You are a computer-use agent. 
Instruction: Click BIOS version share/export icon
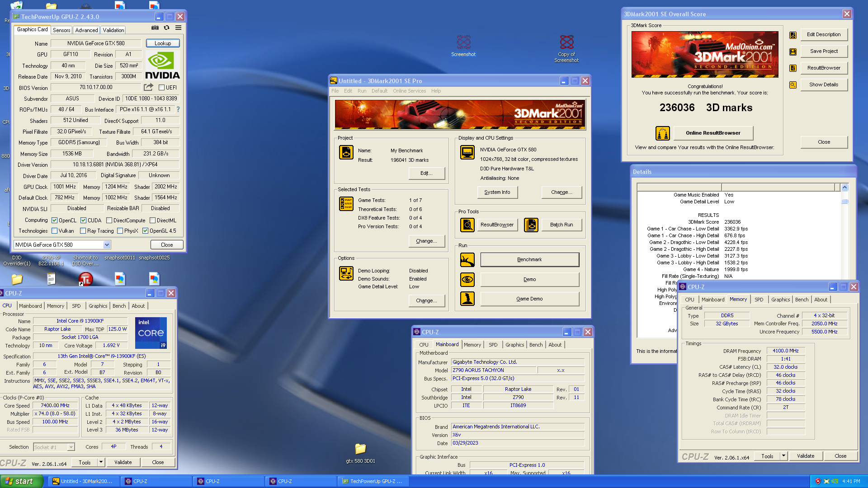[148, 87]
